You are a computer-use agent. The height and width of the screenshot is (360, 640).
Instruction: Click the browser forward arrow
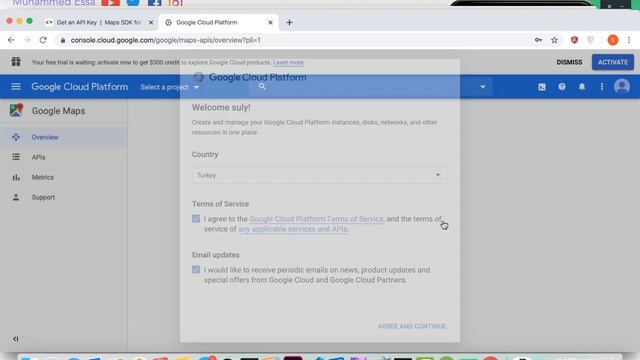click(x=27, y=40)
